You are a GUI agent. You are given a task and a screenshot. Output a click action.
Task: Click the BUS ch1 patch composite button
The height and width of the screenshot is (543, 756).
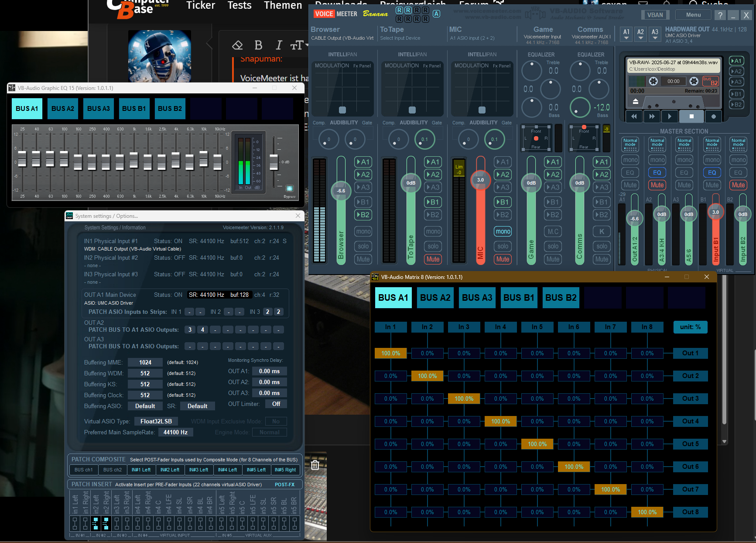(83, 470)
